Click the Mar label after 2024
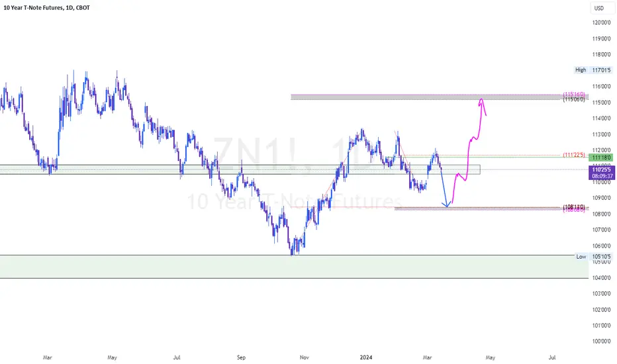 click(428, 357)
